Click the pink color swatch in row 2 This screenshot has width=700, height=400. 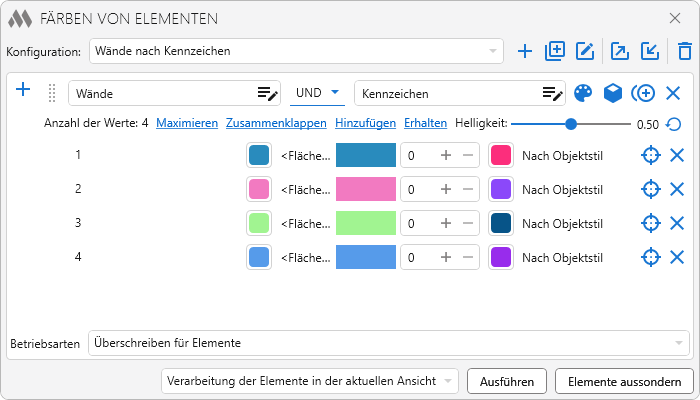click(x=259, y=189)
